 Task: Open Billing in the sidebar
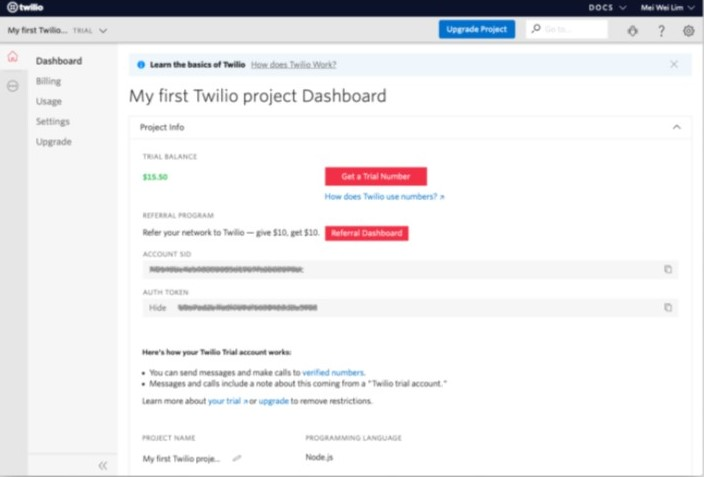48,81
